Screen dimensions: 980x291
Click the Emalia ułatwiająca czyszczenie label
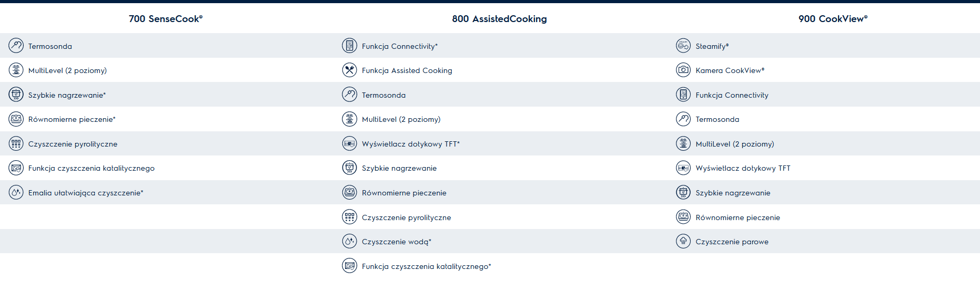[86, 193]
